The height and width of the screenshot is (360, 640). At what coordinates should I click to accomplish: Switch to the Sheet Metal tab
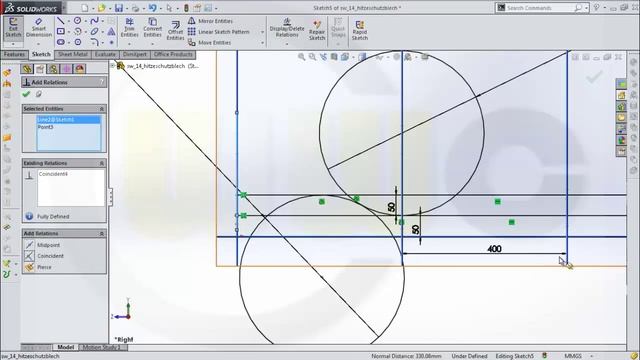(x=73, y=54)
